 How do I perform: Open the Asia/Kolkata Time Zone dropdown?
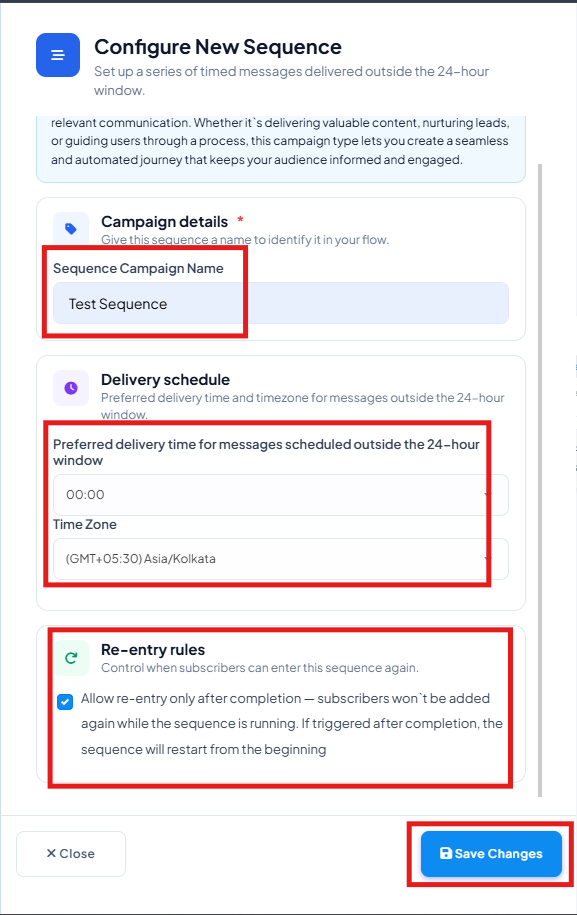pos(281,558)
